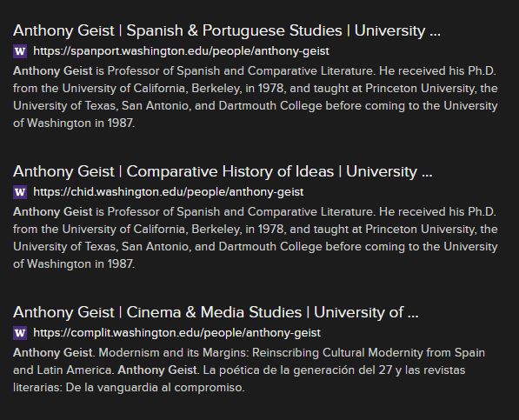Click 'Dartmouth College' text in second snippet

click(270, 247)
